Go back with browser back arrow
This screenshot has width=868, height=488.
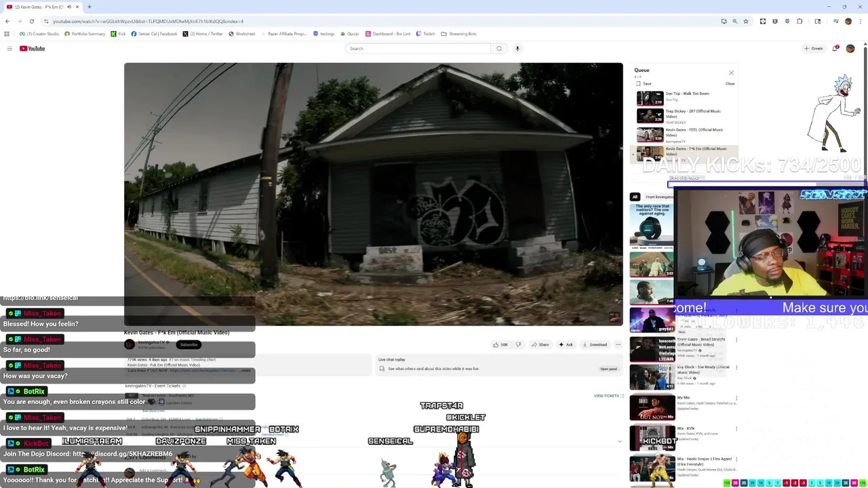[7, 21]
